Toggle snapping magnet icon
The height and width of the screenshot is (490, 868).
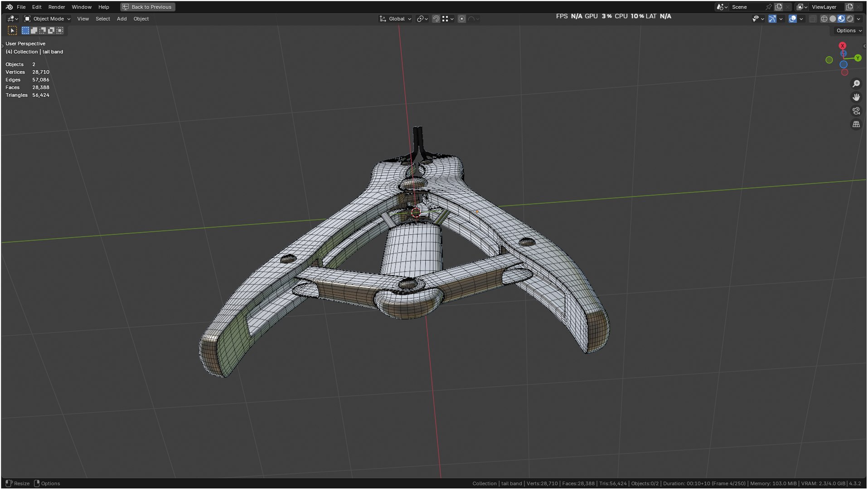(436, 19)
